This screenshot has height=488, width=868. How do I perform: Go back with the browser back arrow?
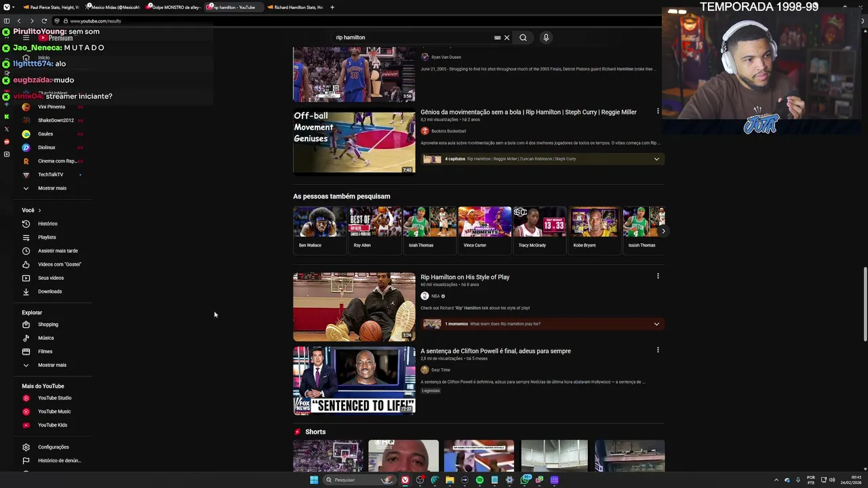tap(19, 21)
